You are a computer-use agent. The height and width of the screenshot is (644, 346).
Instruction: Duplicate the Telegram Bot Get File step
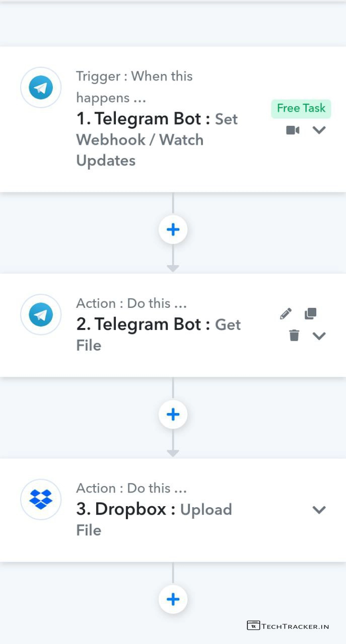click(310, 313)
